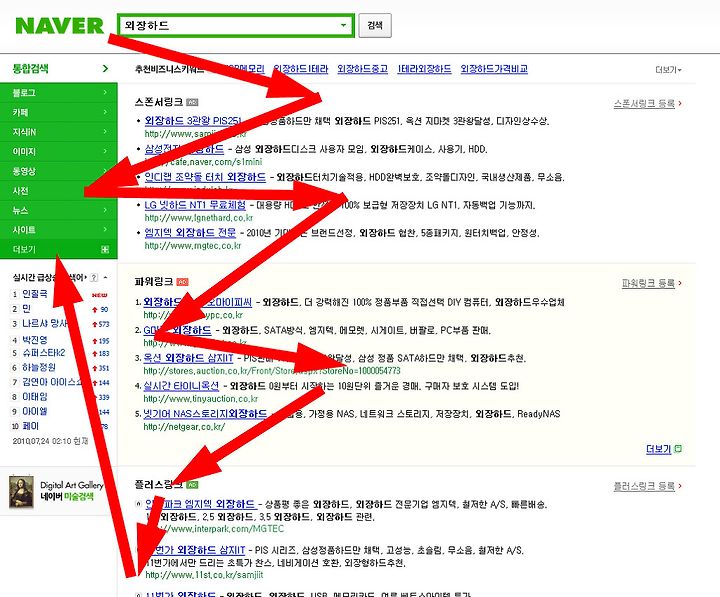
Task: Select rank 8 trending keyword 이태임
Action: [35, 397]
